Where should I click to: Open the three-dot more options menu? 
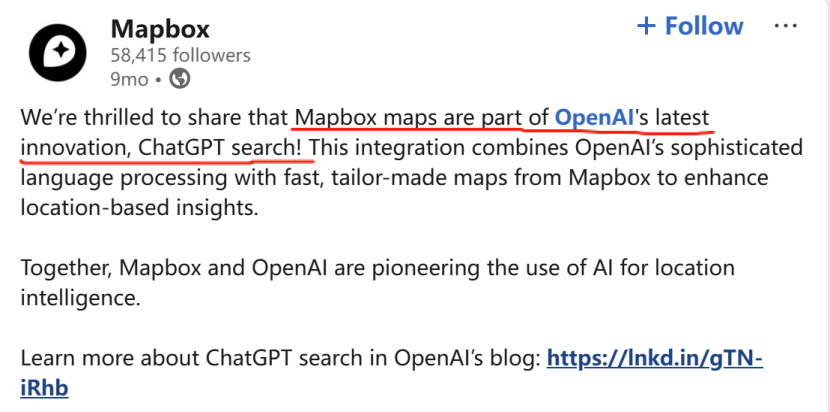point(787,25)
